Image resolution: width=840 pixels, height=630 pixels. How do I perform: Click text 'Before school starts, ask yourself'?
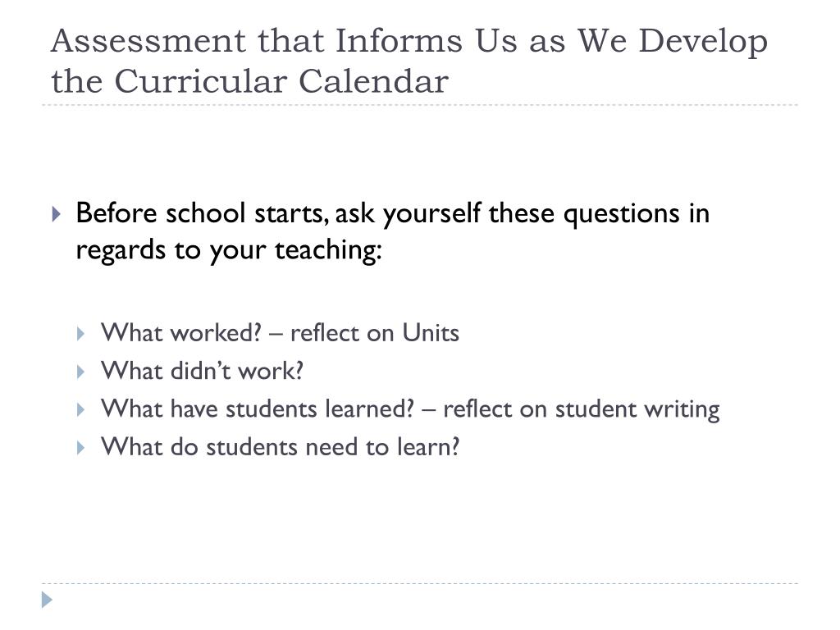(x=279, y=214)
